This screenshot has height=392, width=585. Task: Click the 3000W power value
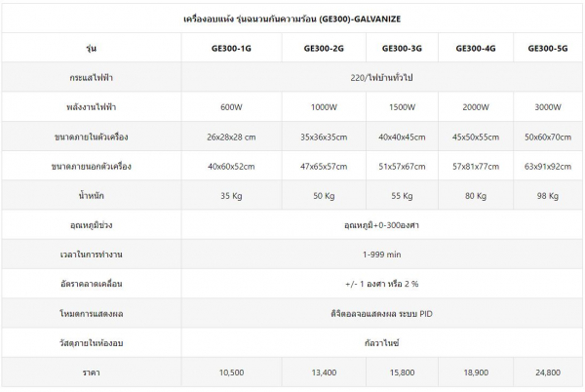pos(548,107)
